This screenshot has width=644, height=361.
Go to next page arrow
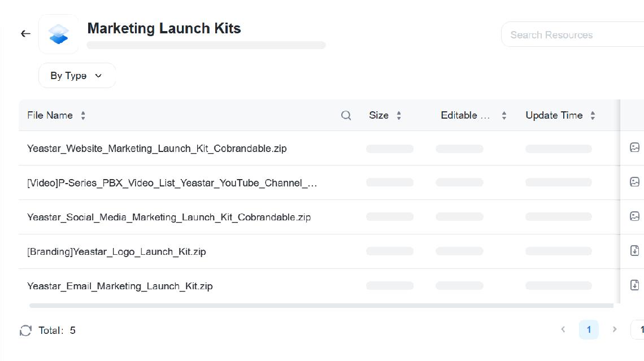(x=615, y=329)
